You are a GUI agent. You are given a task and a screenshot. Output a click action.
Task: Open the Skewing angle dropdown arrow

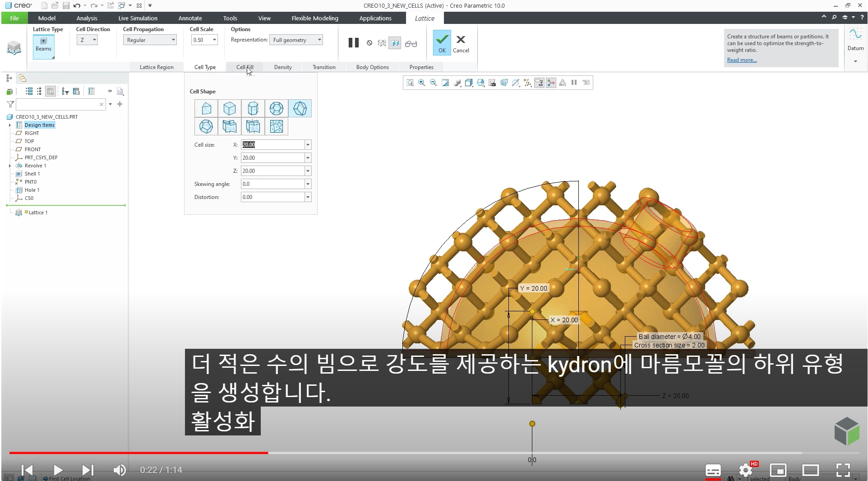tap(308, 184)
